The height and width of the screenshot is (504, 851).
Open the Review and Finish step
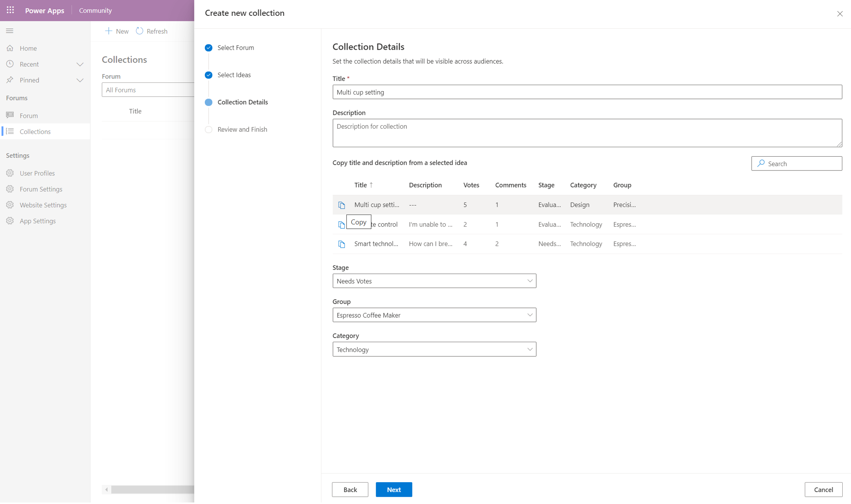pos(242,129)
